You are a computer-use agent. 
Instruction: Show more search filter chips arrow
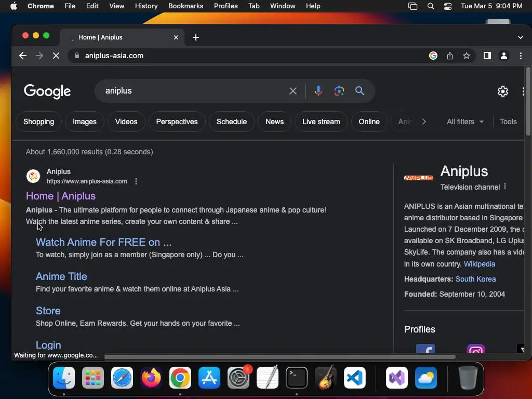coord(424,122)
